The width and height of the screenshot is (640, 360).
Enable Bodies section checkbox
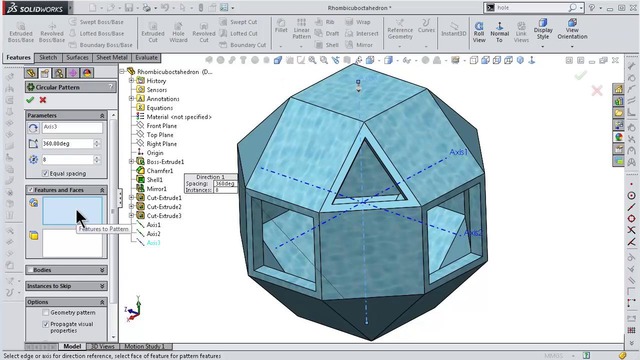(30, 270)
